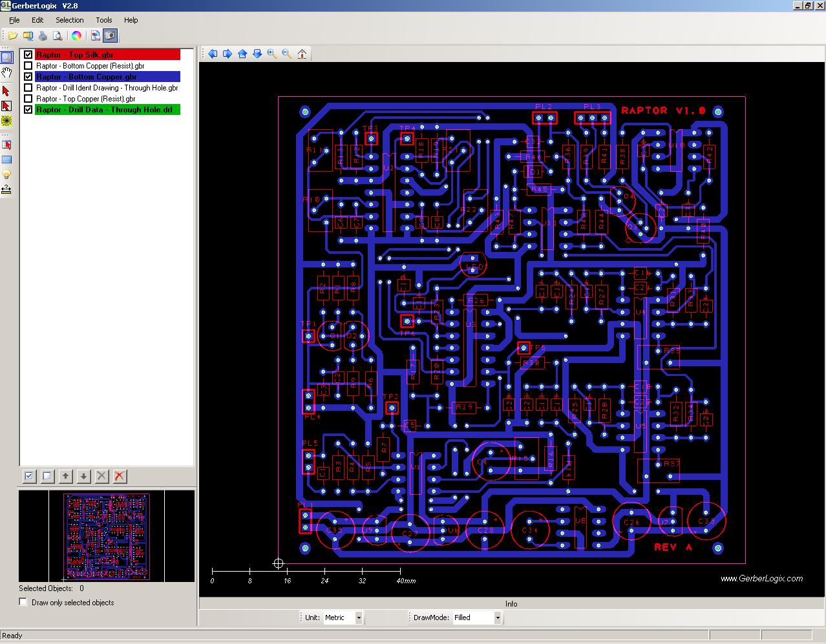Screen dimensions: 826x644
Task: Select the zoom magnifier tool in sidebar
Action: coord(6,57)
